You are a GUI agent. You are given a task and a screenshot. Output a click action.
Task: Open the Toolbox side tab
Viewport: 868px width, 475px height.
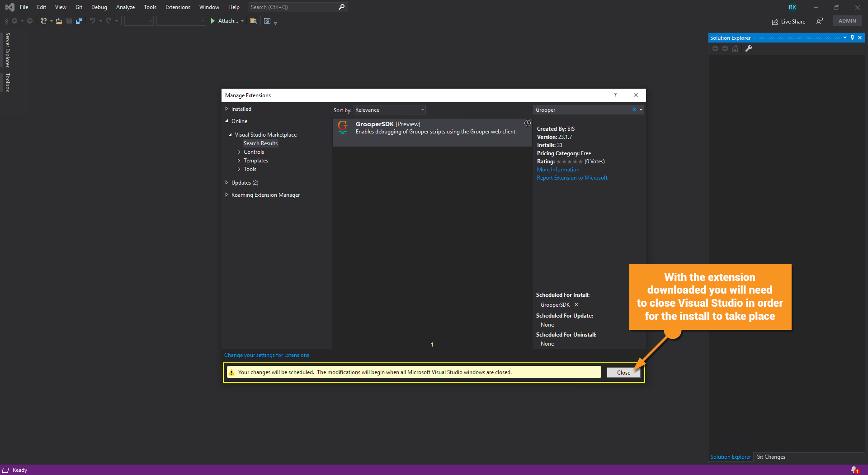coord(8,82)
